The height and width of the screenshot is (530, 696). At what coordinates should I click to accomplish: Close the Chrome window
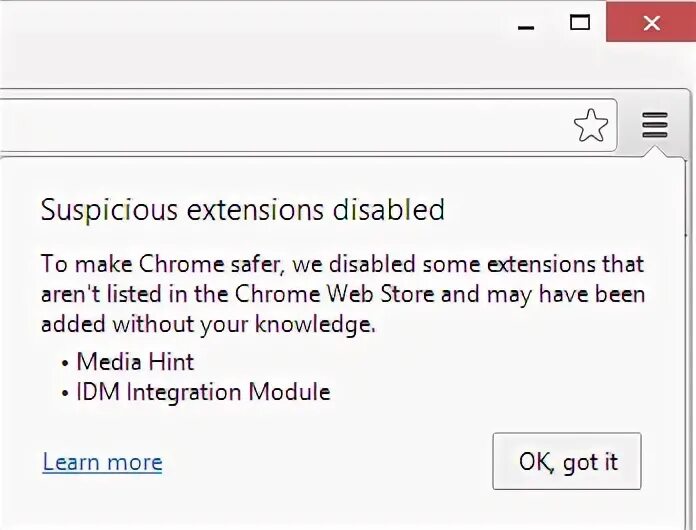[652, 22]
